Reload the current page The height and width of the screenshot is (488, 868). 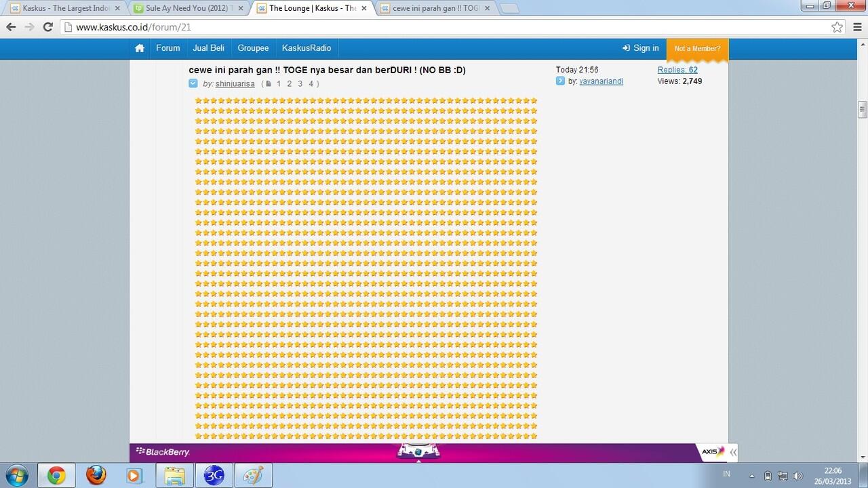[x=47, y=27]
